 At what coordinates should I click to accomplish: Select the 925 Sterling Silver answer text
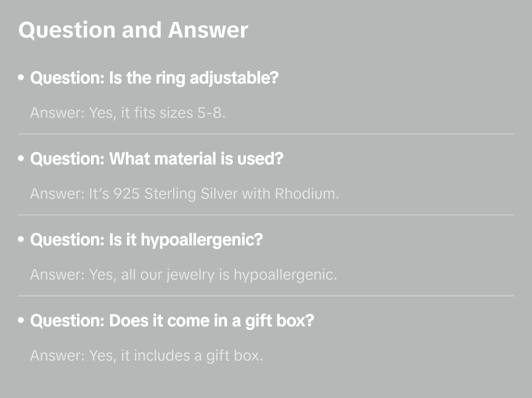[x=184, y=194]
